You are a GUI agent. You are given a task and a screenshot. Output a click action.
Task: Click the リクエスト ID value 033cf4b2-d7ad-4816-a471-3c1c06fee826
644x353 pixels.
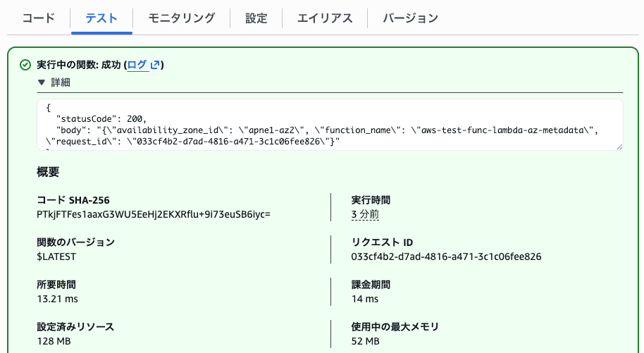coord(446,257)
